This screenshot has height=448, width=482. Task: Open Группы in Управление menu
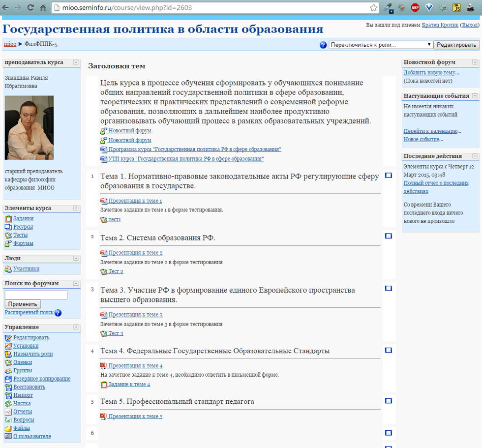point(23,371)
